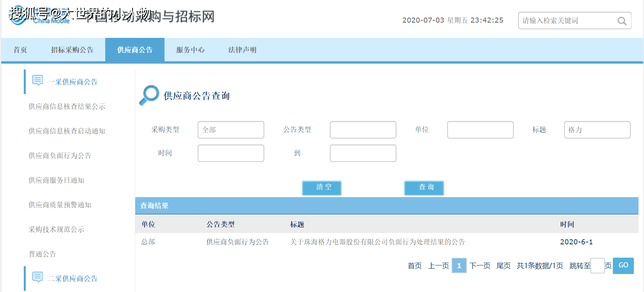Click the 查询 button

424,188
